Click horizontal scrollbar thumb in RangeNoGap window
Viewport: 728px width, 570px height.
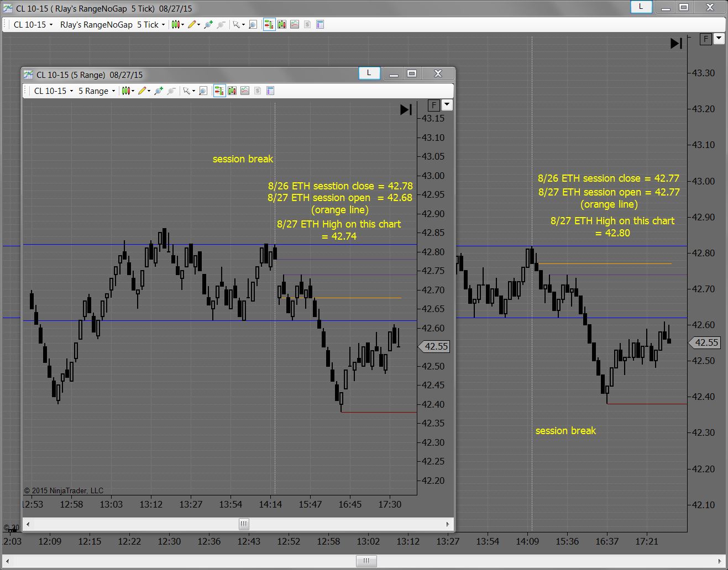coord(366,561)
